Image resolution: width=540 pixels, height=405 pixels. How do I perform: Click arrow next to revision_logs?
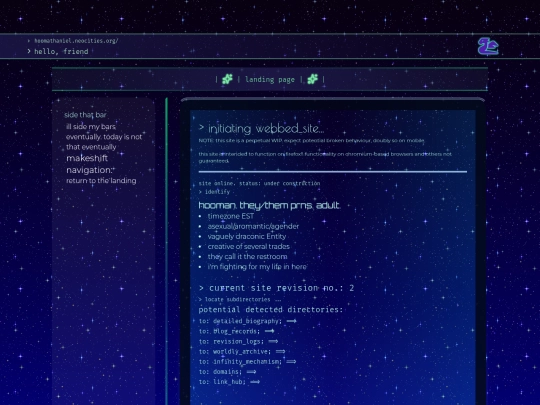click(x=273, y=341)
